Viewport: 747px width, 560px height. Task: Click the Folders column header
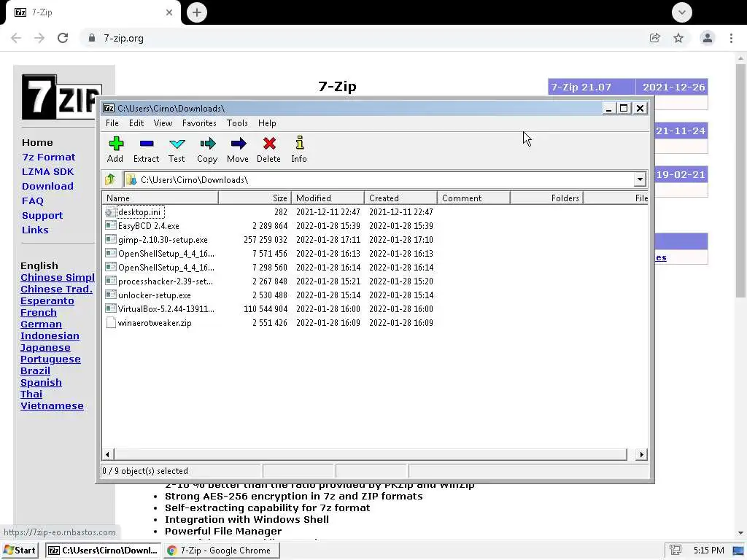point(546,198)
